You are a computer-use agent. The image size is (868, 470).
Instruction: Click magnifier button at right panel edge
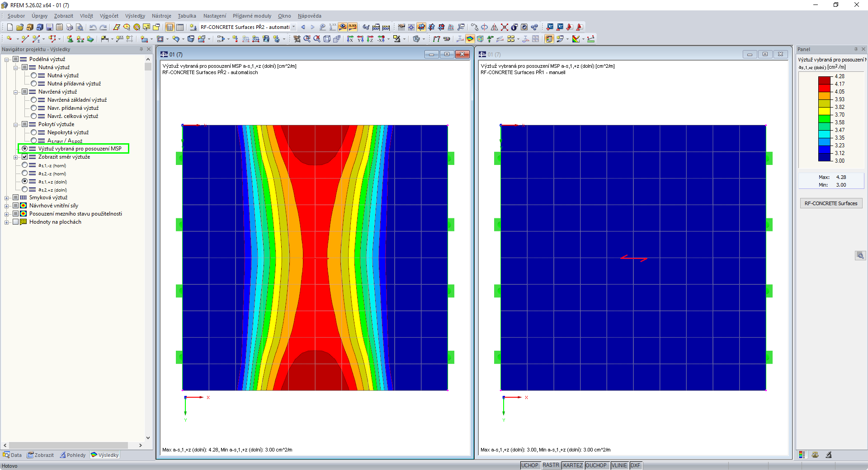click(860, 255)
